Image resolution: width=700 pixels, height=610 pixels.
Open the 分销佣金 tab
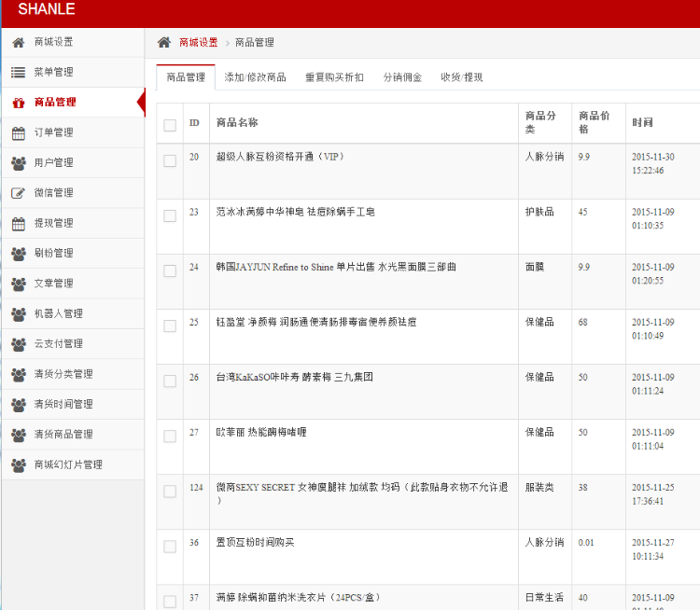(x=402, y=77)
